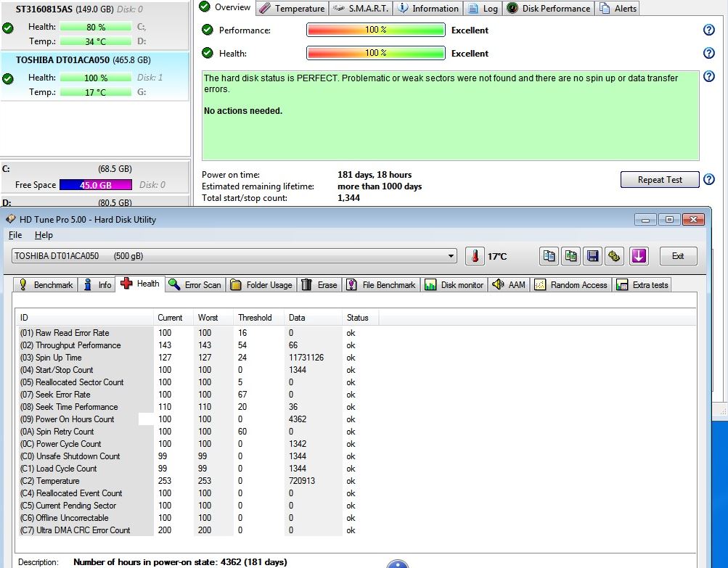Viewport: 728px width, 568px height.
Task: Open the File Benchmark tab
Action: point(381,285)
